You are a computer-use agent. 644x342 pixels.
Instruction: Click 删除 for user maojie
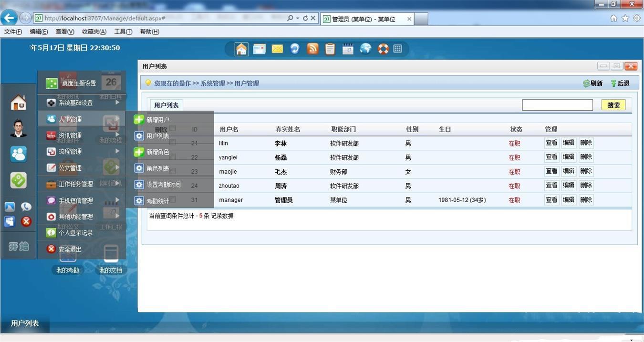pos(586,171)
